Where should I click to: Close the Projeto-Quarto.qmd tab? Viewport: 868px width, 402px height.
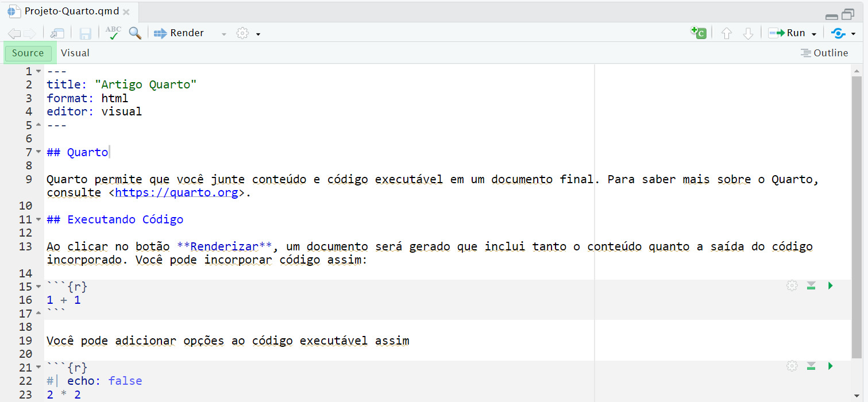tap(126, 12)
